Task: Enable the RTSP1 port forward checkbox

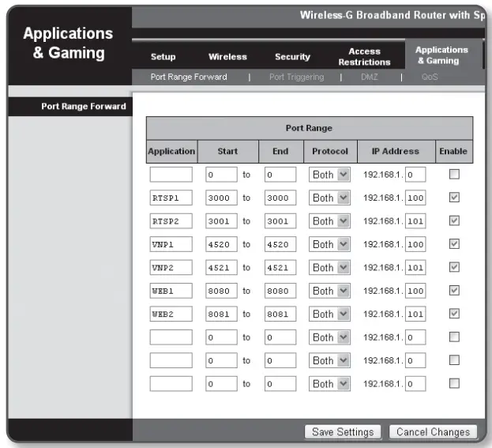Action: pos(454,198)
